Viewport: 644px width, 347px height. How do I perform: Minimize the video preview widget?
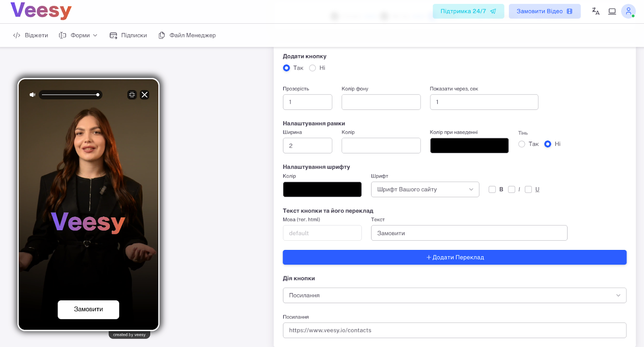point(132,95)
